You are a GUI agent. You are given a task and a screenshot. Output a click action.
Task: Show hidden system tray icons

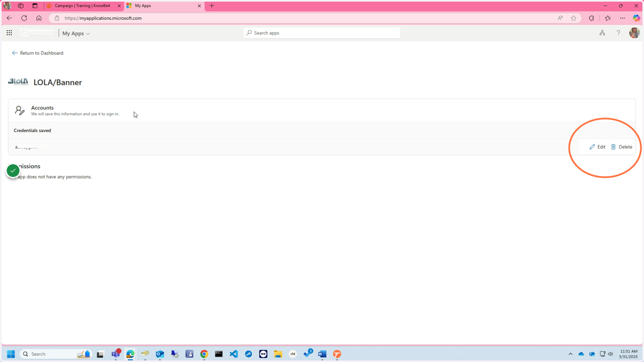570,354
